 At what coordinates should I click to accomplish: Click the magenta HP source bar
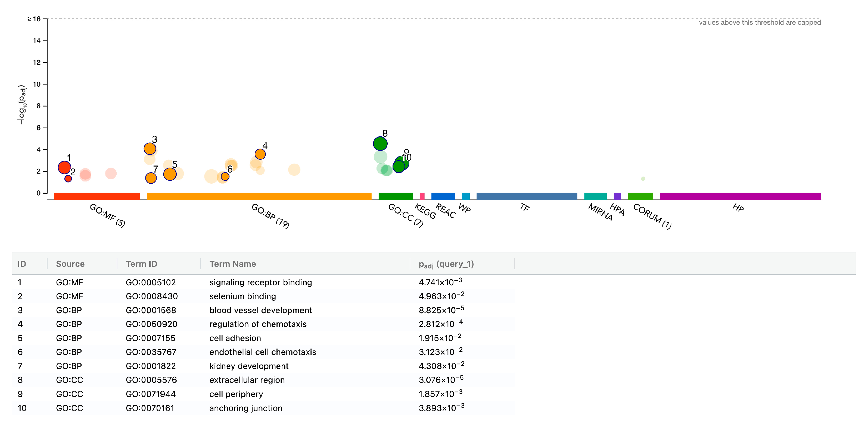(x=740, y=196)
